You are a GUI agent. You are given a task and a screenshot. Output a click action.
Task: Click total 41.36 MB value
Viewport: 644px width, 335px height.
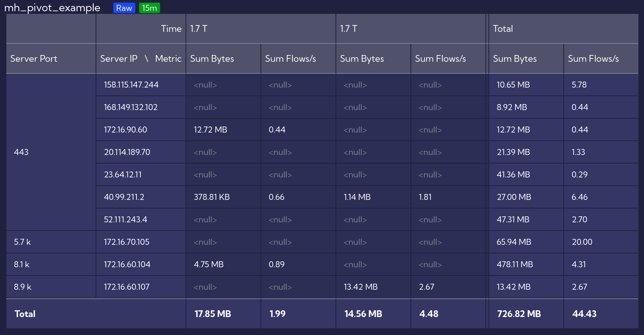513,175
